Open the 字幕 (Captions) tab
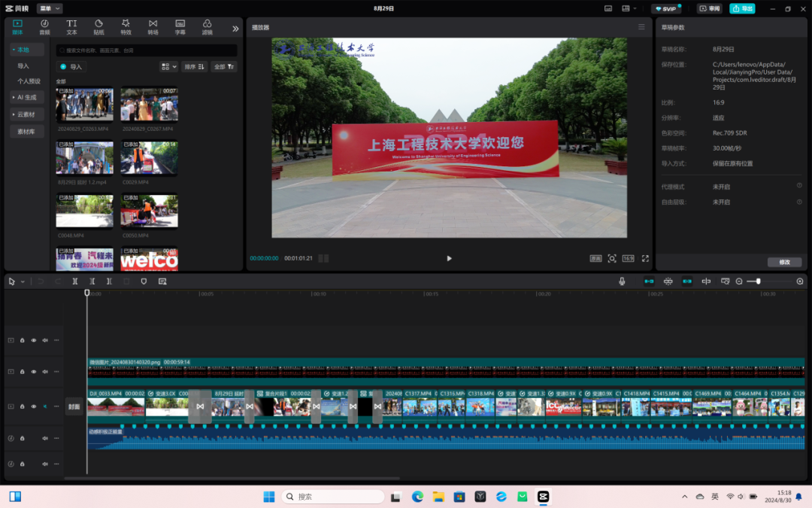Image resolution: width=812 pixels, height=508 pixels. 180,27
